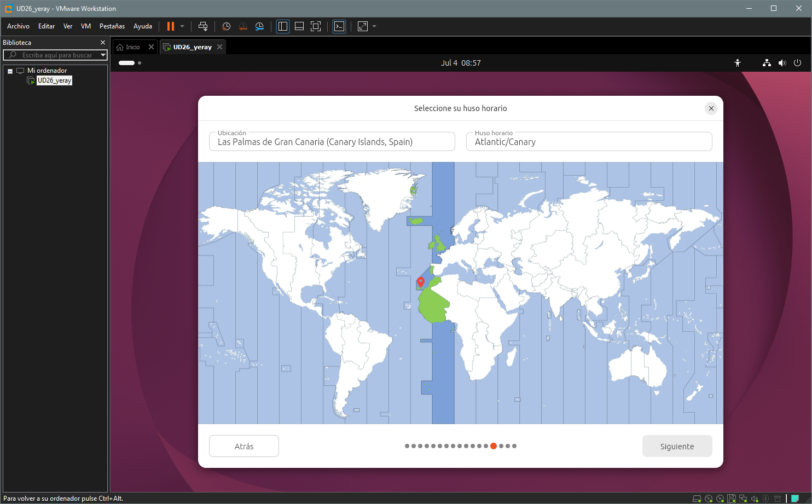Click the hard disk status icon
The width and height of the screenshot is (812, 504).
(x=697, y=499)
